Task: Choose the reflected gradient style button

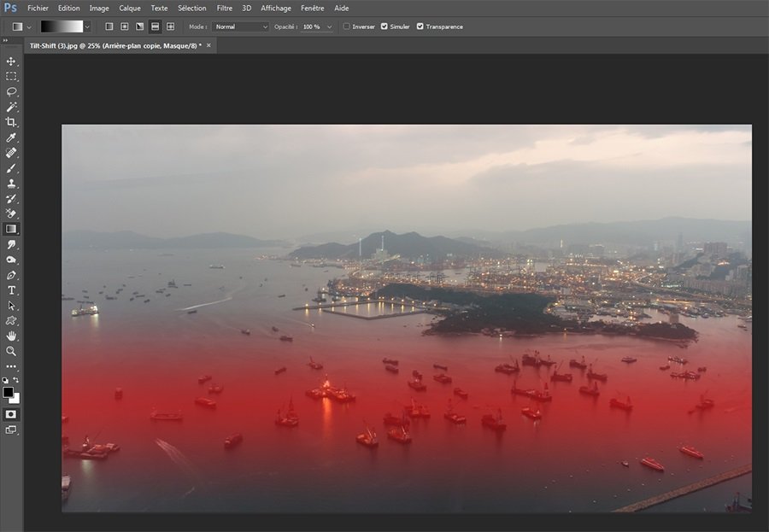Action: pyautogui.click(x=155, y=26)
